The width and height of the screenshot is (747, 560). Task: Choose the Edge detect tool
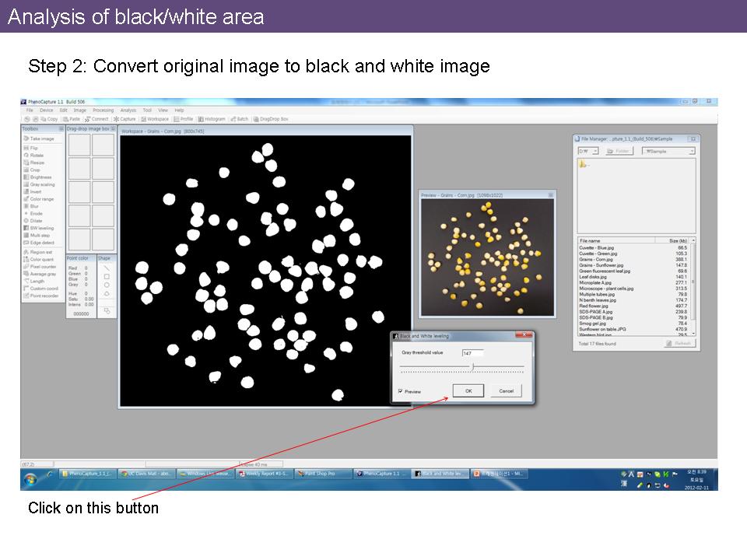(x=41, y=243)
